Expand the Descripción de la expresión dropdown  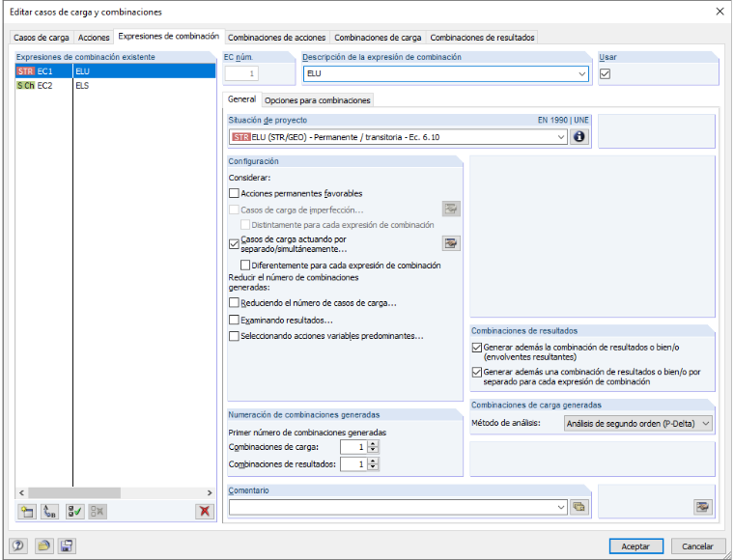(581, 74)
